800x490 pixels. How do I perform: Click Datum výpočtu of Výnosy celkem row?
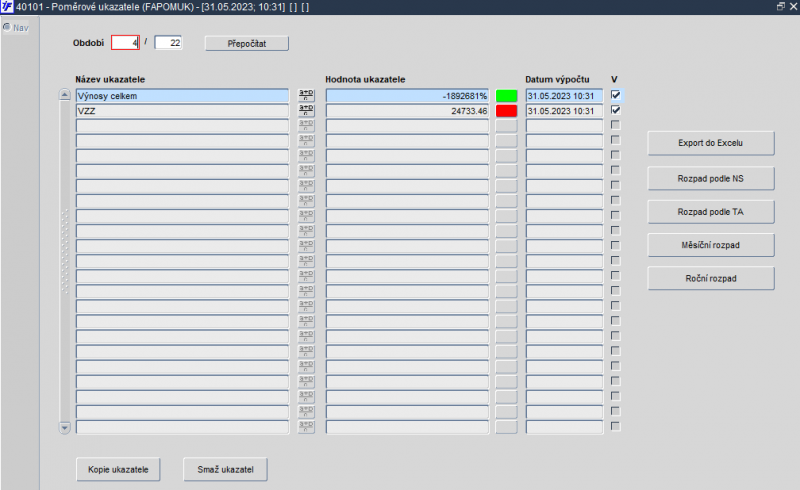tap(564, 95)
